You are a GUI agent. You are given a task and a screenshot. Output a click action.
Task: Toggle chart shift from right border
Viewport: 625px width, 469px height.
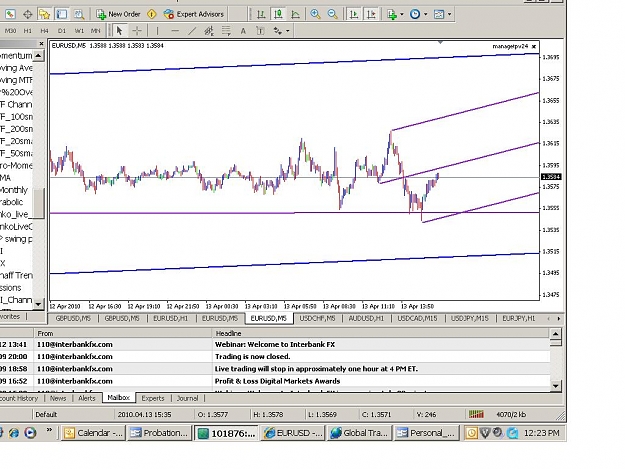[371, 14]
